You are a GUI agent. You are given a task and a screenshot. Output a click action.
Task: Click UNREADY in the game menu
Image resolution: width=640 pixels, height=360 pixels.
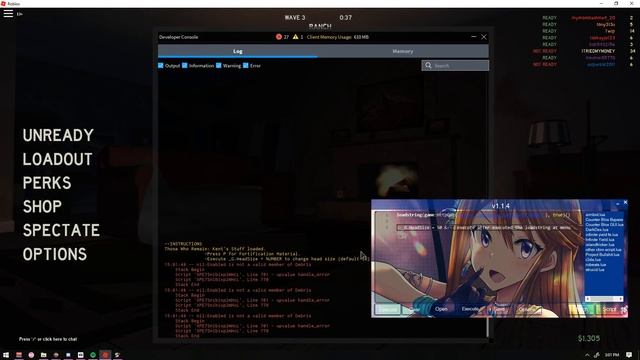coord(58,135)
